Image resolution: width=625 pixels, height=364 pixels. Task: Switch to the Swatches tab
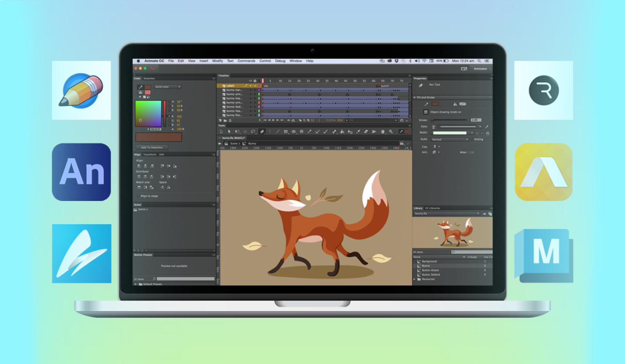click(x=149, y=78)
